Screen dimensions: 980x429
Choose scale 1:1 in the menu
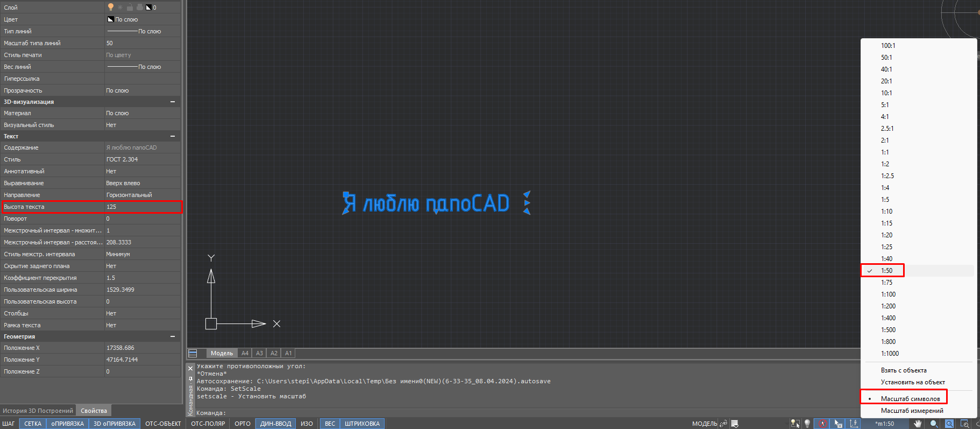point(919,152)
